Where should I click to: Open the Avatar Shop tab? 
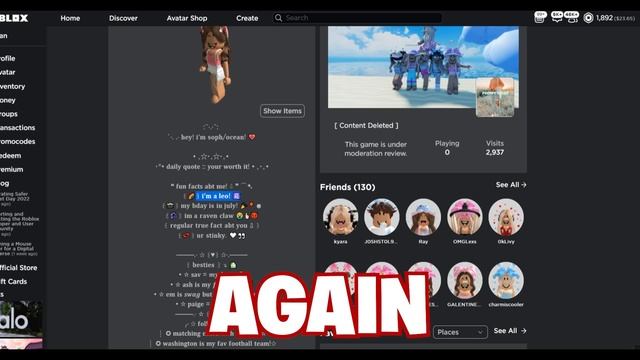pyautogui.click(x=187, y=18)
